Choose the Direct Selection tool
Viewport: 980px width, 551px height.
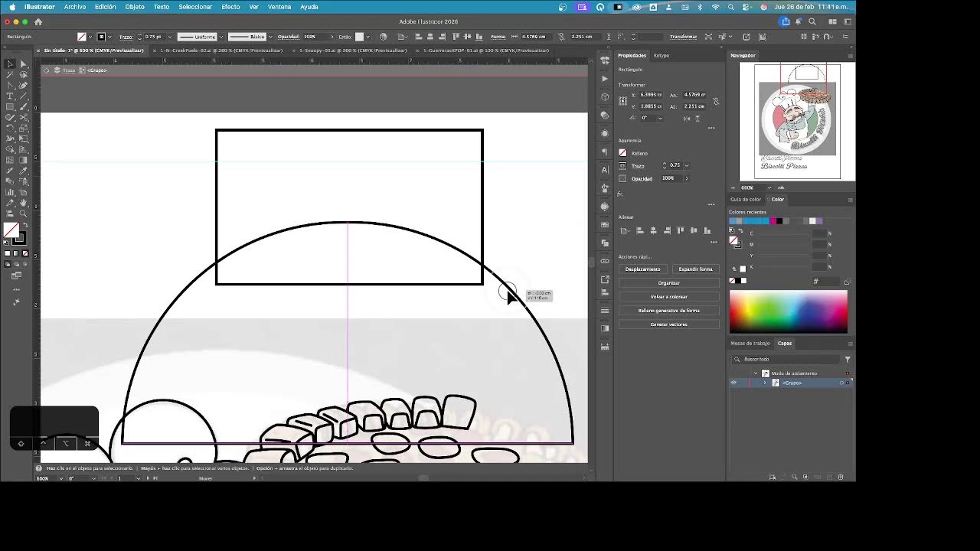pos(23,64)
